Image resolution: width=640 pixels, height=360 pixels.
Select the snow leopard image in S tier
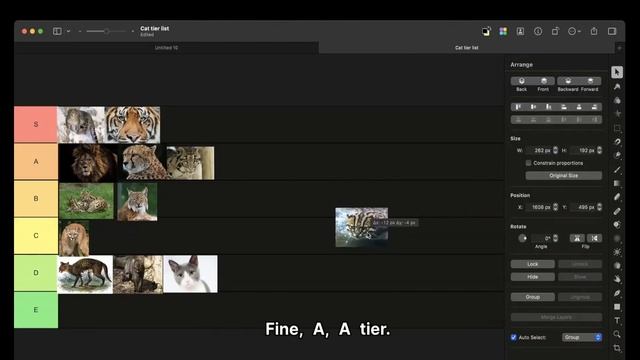[x=81, y=124]
